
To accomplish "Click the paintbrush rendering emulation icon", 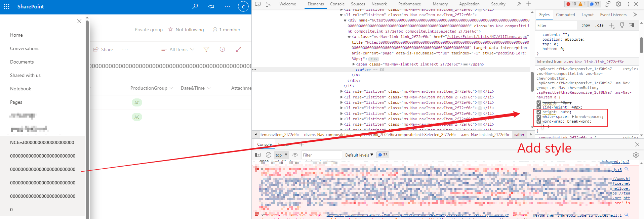I will [622, 25].
